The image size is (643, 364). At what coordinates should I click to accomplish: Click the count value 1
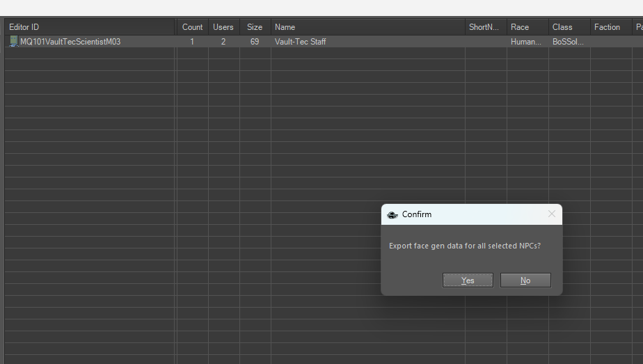click(x=192, y=42)
